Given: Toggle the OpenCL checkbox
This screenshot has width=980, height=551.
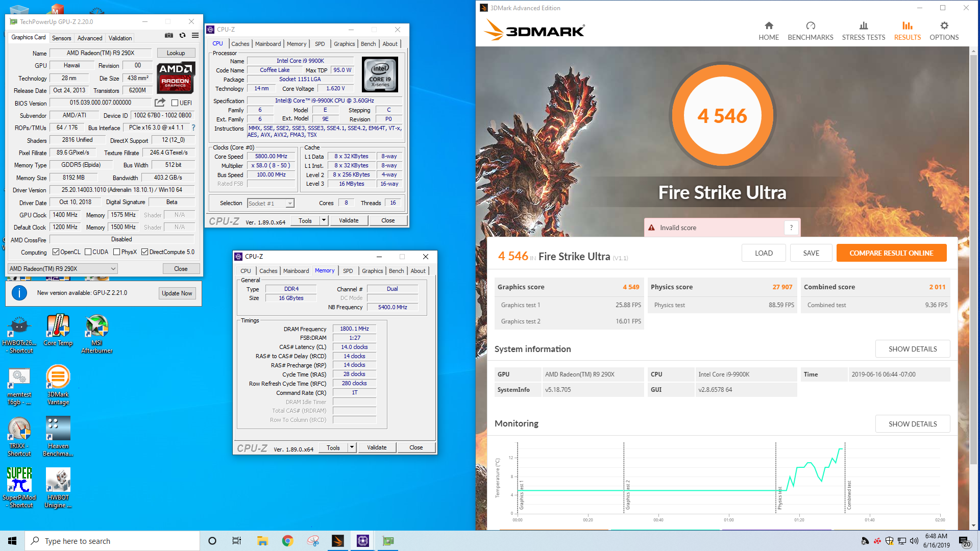Looking at the screenshot, I should click(56, 252).
